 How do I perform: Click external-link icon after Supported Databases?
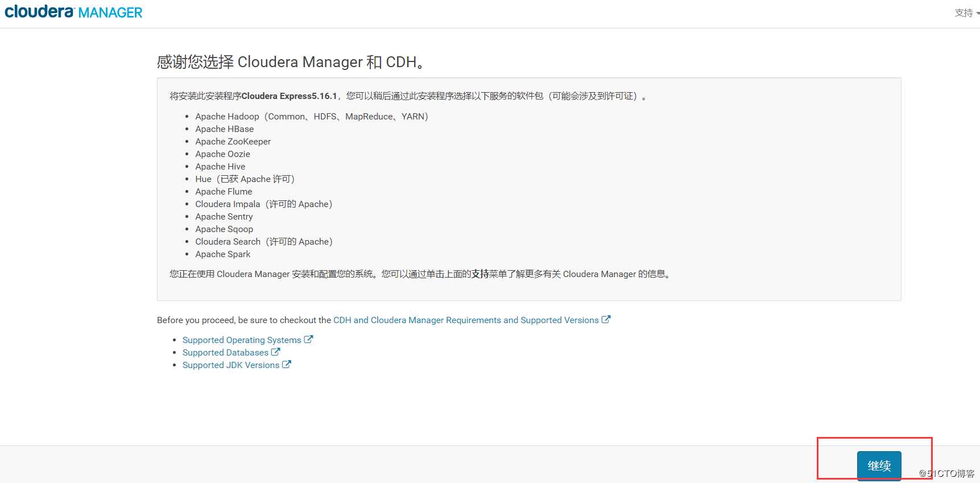coord(275,352)
